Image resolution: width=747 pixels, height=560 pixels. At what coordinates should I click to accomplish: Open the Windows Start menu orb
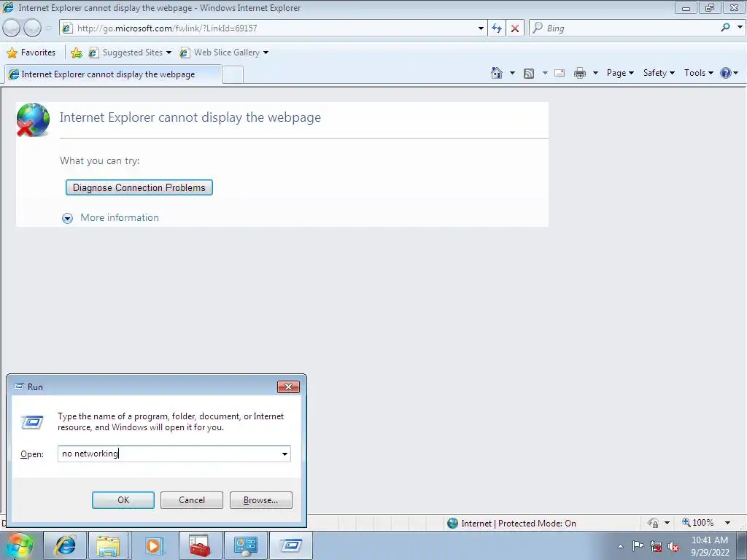click(20, 545)
